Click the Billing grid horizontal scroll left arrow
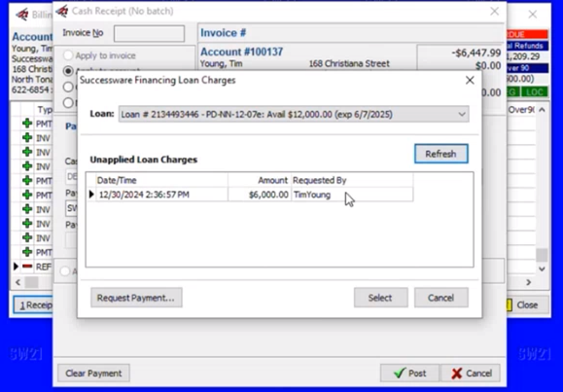563x392 pixels. point(18,282)
